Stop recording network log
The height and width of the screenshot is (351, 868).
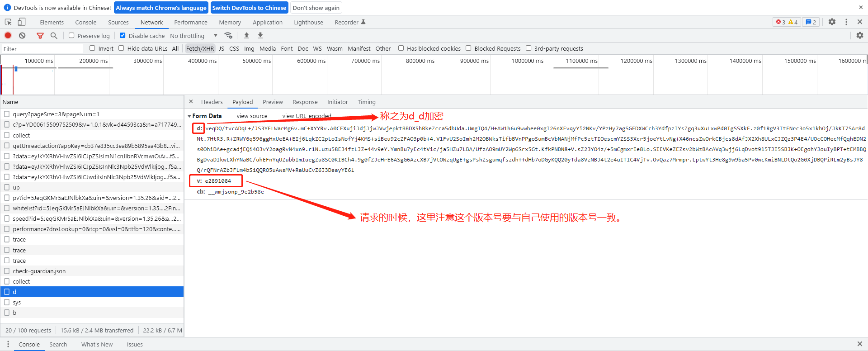point(8,36)
